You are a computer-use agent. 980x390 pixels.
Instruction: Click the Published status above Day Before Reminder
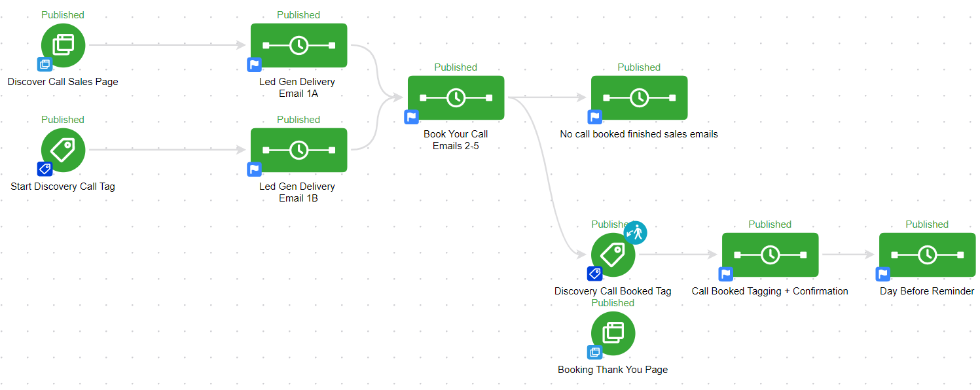click(x=927, y=224)
